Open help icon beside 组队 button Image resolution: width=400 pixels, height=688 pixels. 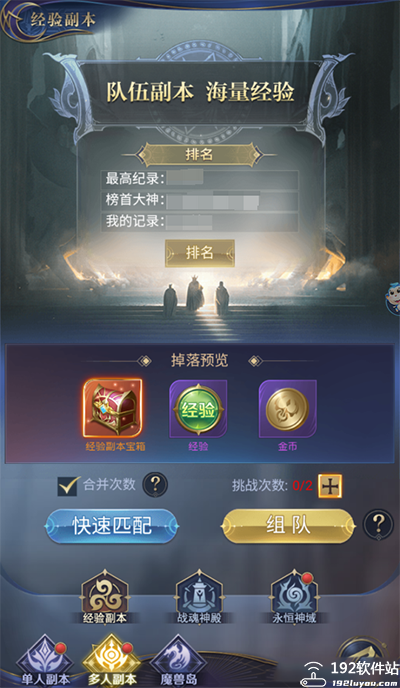coord(379,524)
